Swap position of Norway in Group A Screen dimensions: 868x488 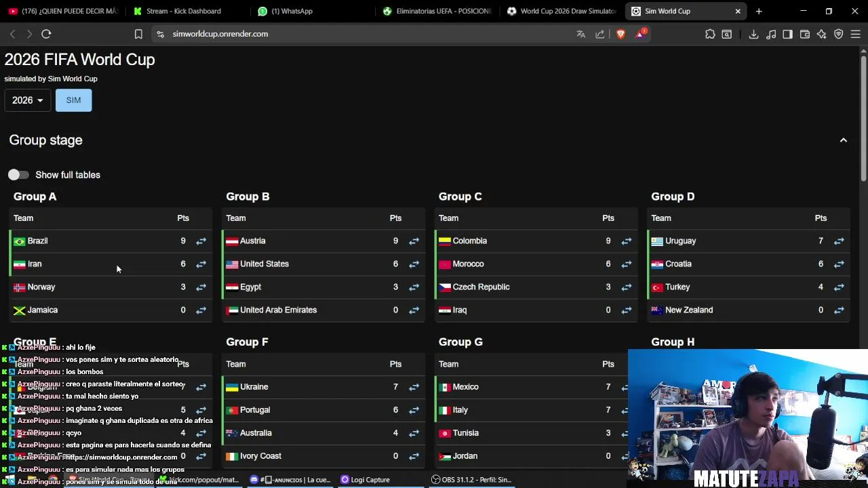201,287
